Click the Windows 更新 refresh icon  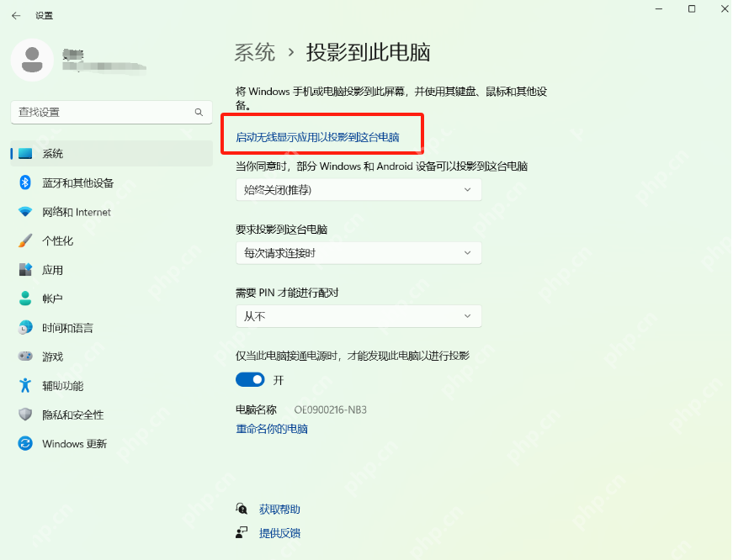[25, 443]
